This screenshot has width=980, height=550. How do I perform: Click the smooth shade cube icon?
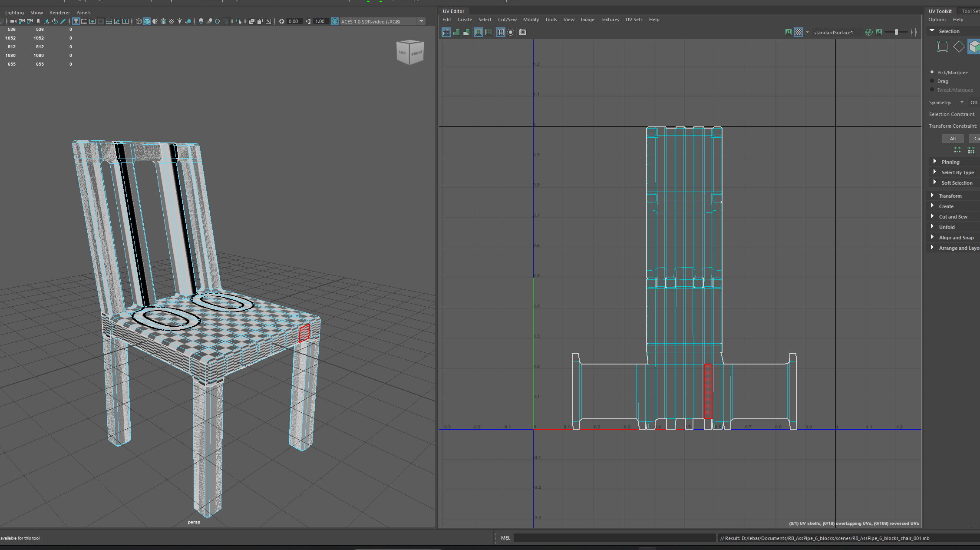click(147, 21)
